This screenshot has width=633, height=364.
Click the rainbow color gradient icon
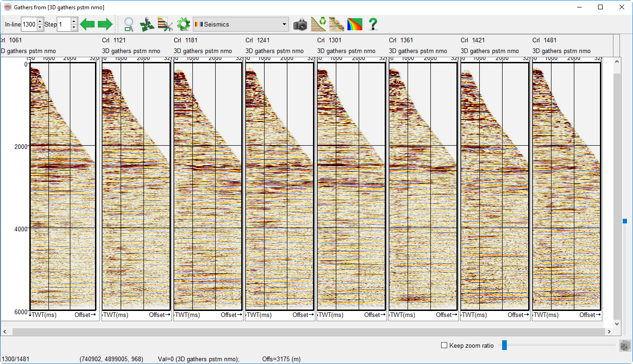click(355, 24)
